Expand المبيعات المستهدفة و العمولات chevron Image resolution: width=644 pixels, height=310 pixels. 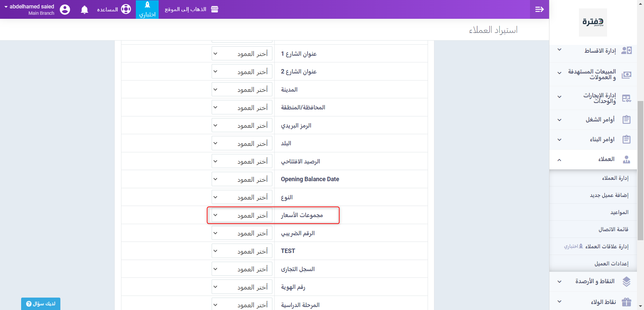[559, 73]
